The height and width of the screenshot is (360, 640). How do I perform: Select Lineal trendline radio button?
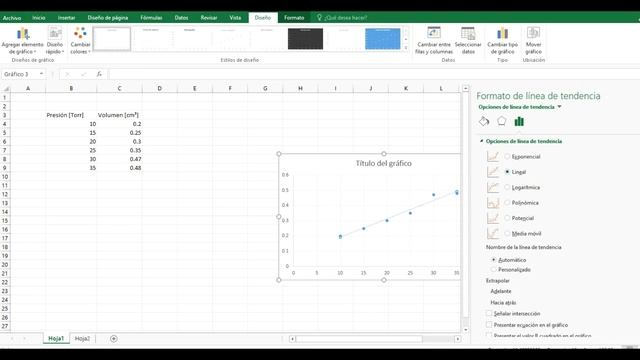pos(507,172)
